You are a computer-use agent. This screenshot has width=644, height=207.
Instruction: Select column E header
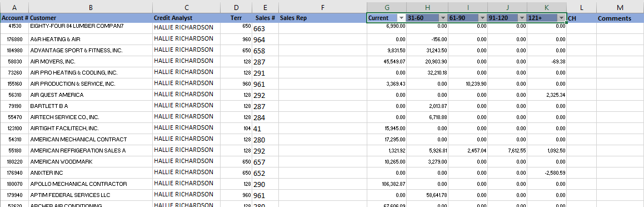point(265,7)
